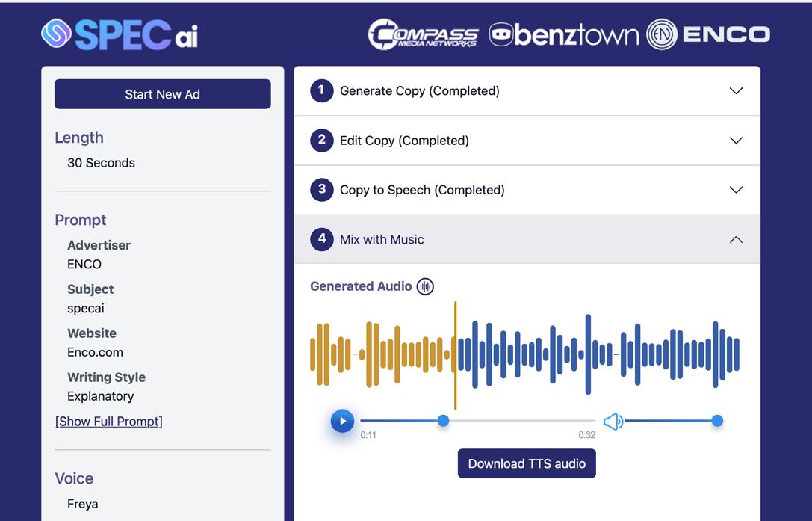Start a new ad
812x521 pixels.
pyautogui.click(x=163, y=94)
